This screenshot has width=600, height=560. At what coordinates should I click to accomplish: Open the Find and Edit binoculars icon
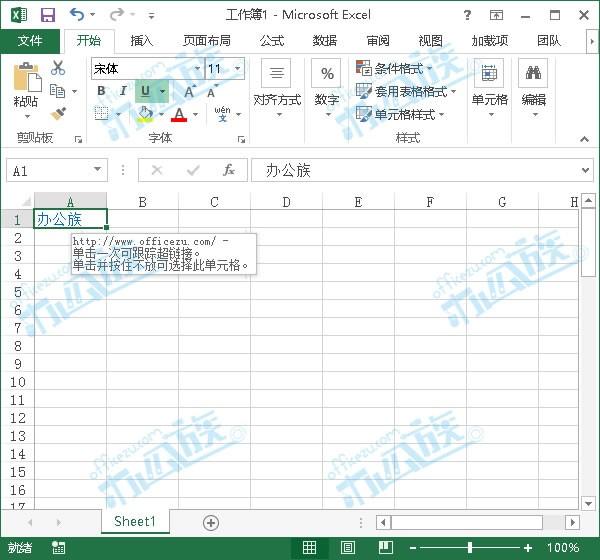pos(533,73)
